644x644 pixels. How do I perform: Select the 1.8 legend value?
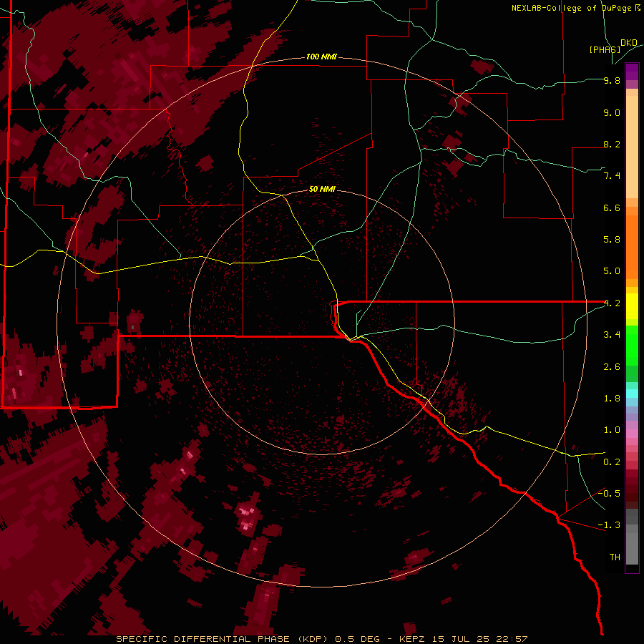click(612, 399)
